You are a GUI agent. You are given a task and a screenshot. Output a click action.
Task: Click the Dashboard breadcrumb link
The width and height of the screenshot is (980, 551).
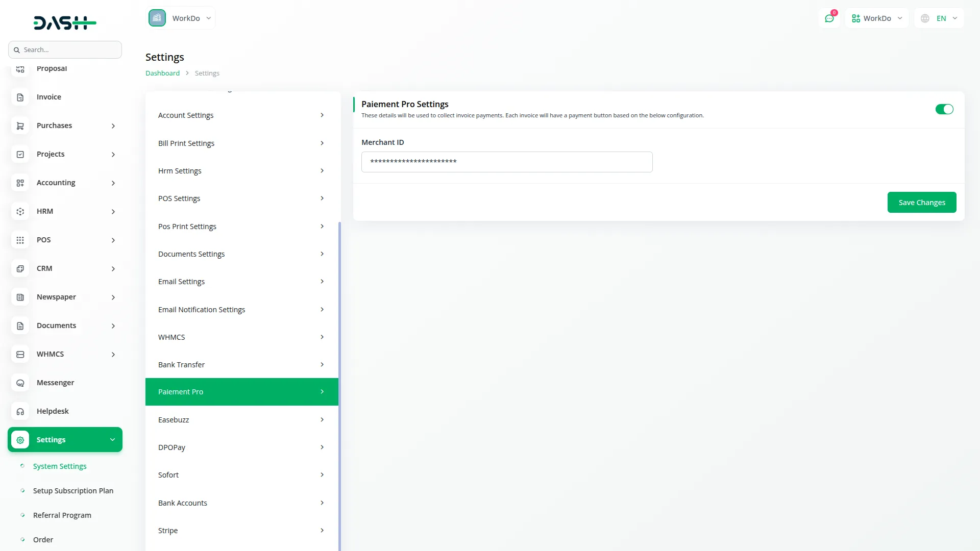point(162,73)
